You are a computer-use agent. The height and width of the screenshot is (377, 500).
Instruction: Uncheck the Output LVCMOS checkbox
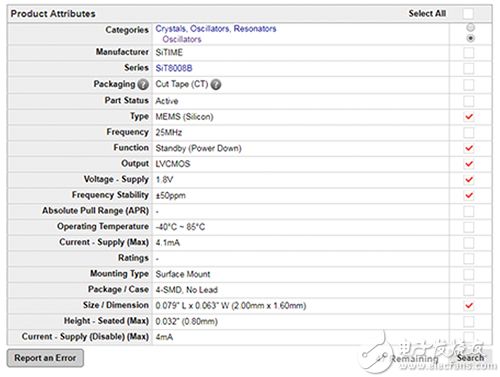pos(469,164)
